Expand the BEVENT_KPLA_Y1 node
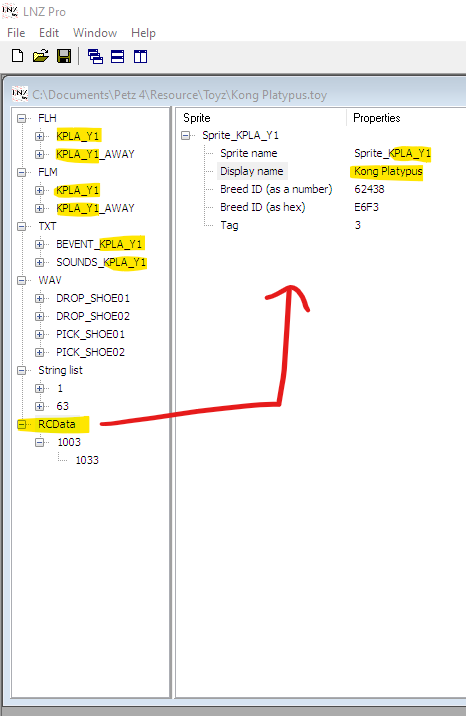This screenshot has width=466, height=716. coord(39,244)
